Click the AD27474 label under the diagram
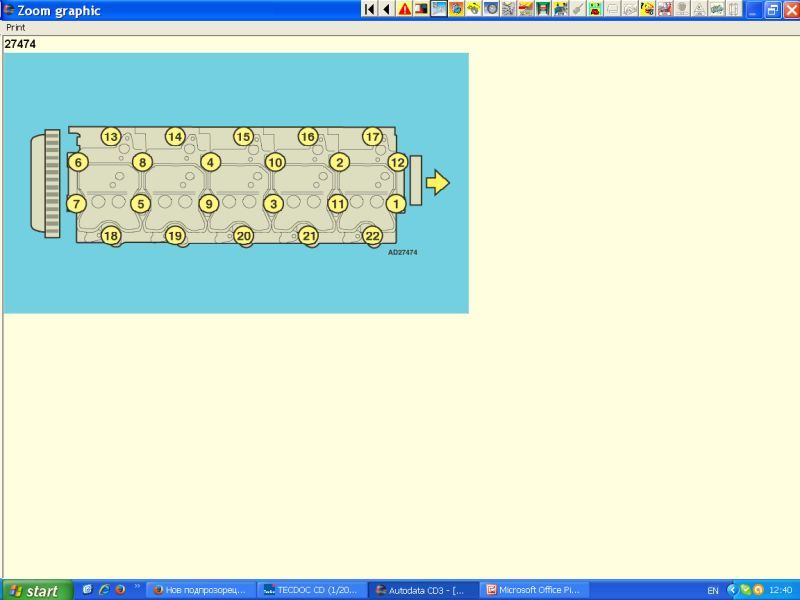 point(403,252)
